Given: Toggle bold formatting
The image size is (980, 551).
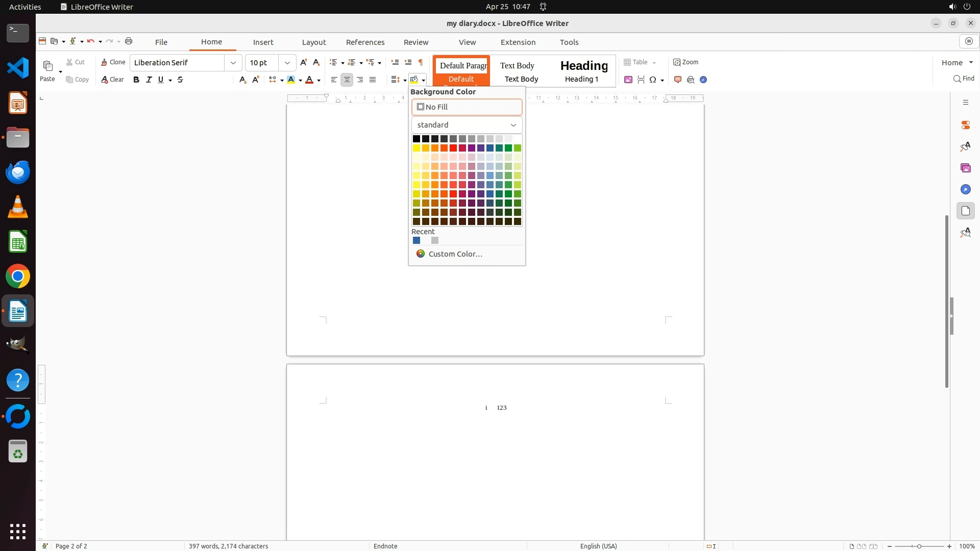Looking at the screenshot, I should click(x=136, y=80).
